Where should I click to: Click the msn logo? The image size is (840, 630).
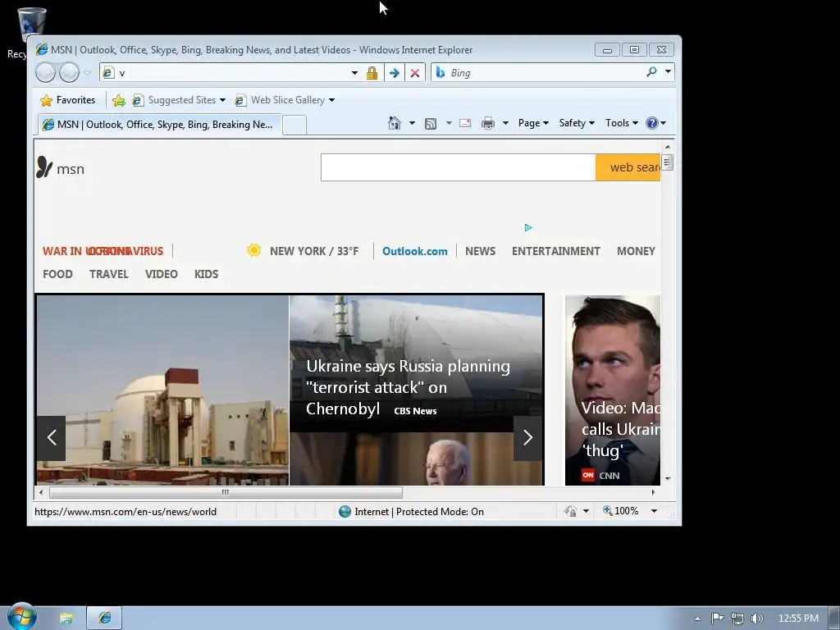tap(60, 168)
